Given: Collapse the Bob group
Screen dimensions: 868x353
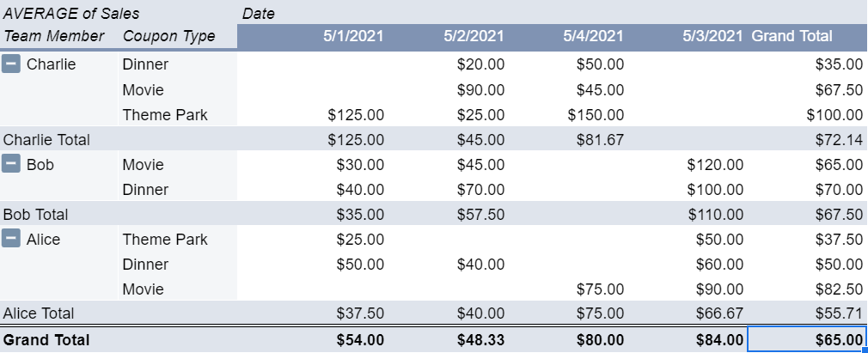Looking at the screenshot, I should [x=10, y=164].
